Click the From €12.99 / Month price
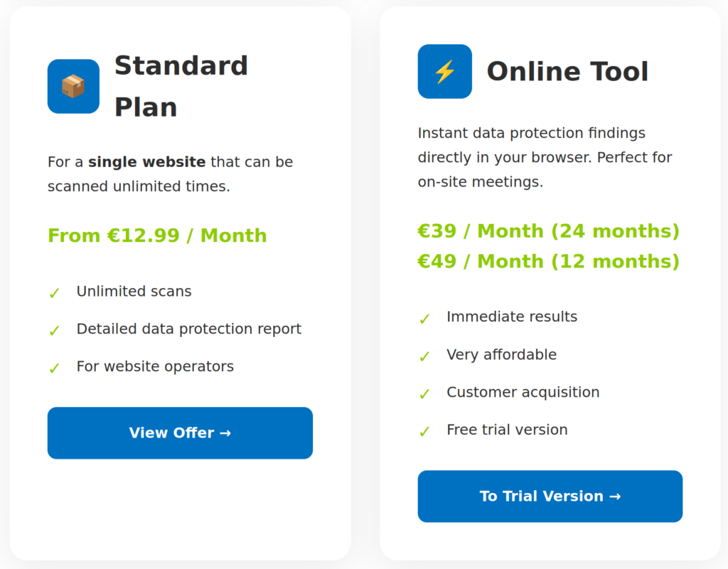The image size is (728, 569). (157, 235)
